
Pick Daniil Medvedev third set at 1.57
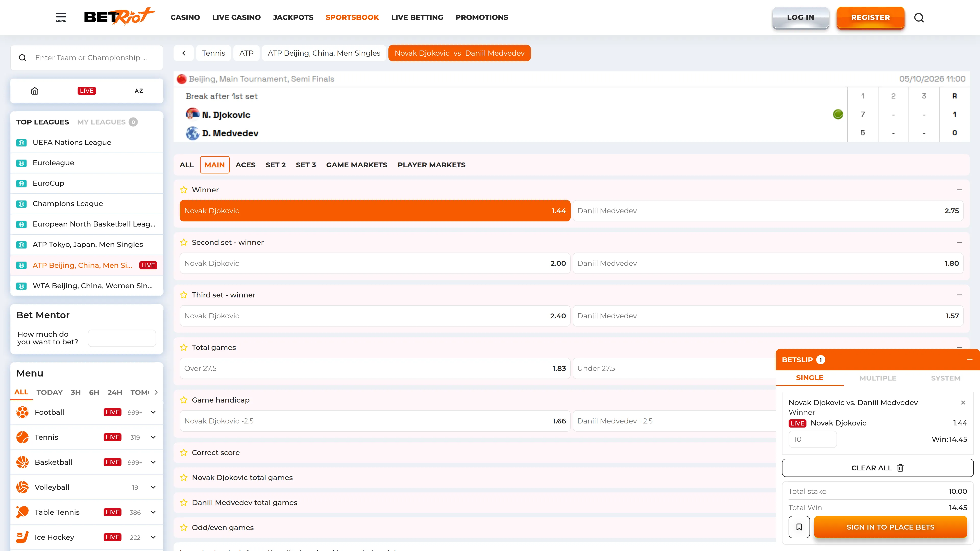tap(768, 316)
